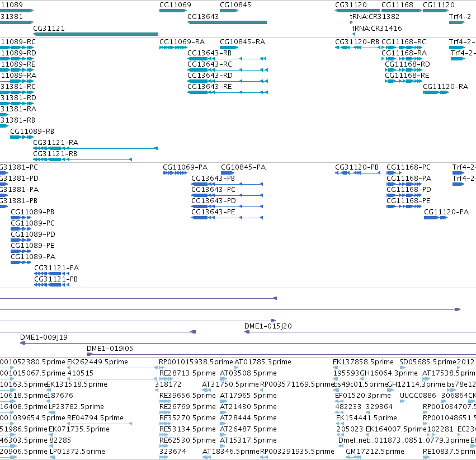476x460 pixels.
Task: Open protein CG11168-PC
Action: (409, 167)
